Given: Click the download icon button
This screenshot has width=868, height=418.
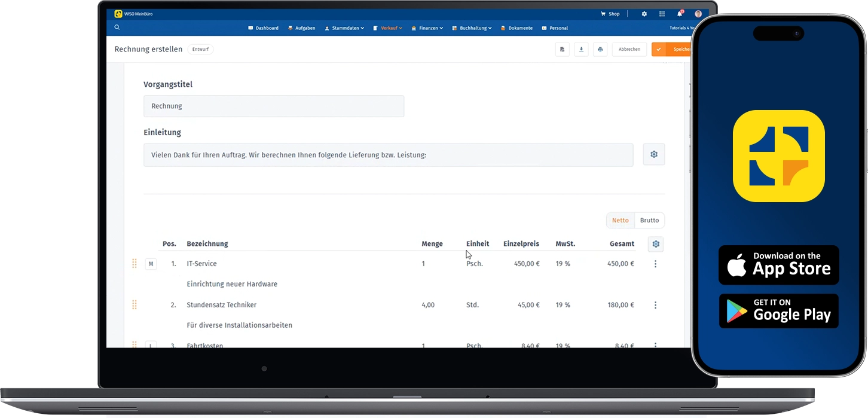Looking at the screenshot, I should pos(581,49).
